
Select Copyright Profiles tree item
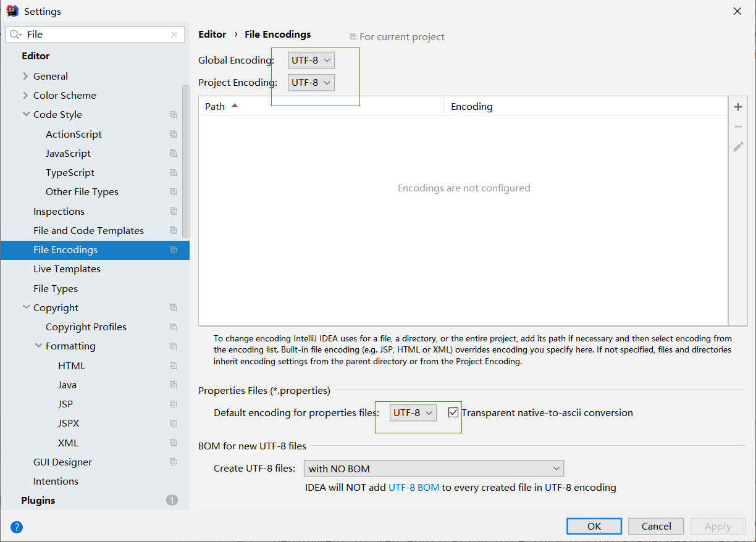pyautogui.click(x=86, y=327)
